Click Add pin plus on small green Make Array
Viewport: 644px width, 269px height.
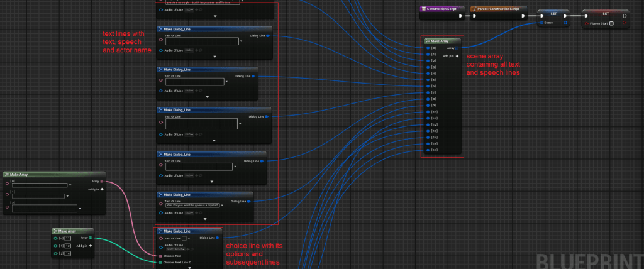91,245
